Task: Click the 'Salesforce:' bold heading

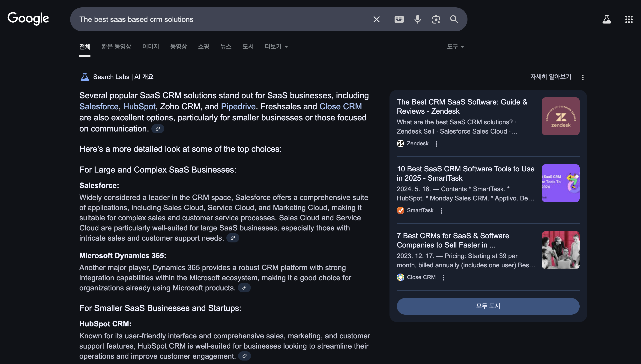Action: tap(99, 185)
